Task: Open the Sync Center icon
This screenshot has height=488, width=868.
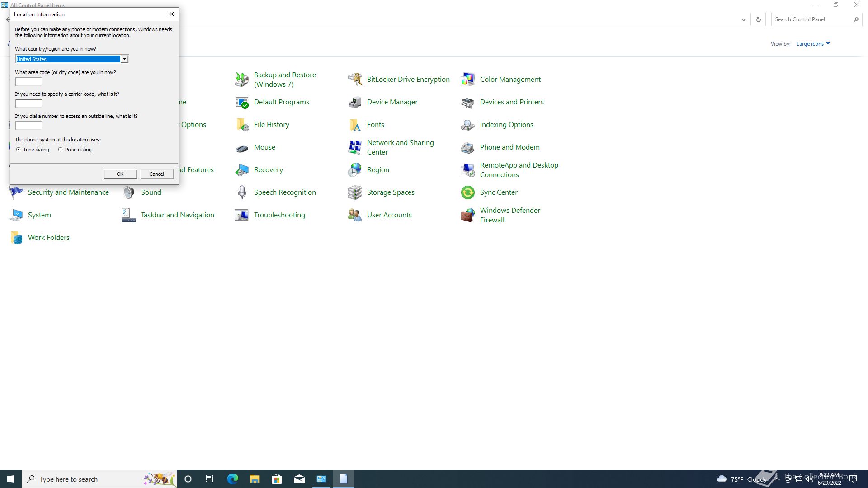Action: 467,192
